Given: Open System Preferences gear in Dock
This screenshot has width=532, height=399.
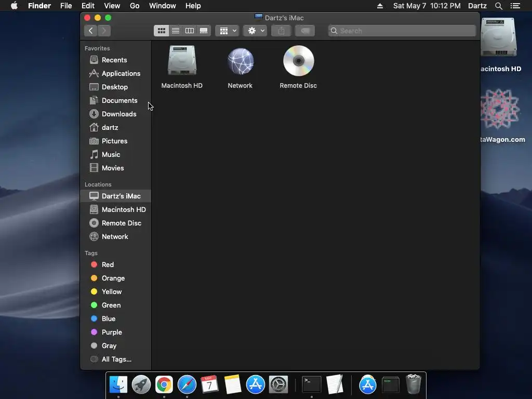Looking at the screenshot, I should coord(278,385).
